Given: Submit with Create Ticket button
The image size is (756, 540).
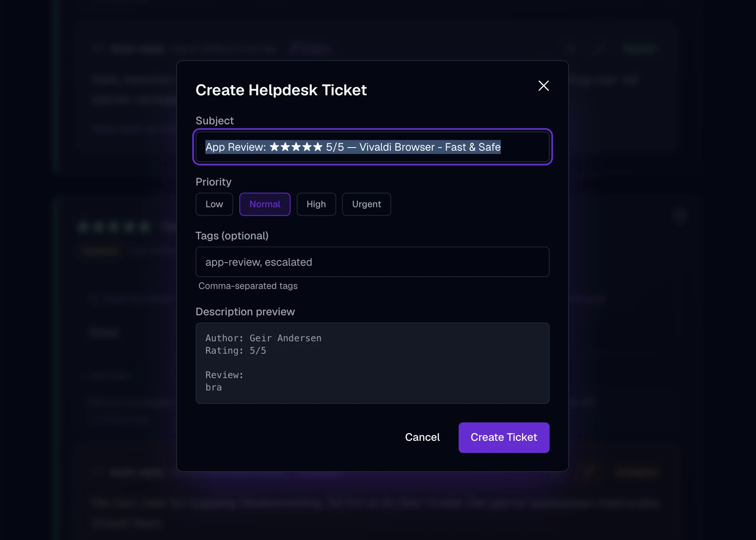Looking at the screenshot, I should (504, 437).
